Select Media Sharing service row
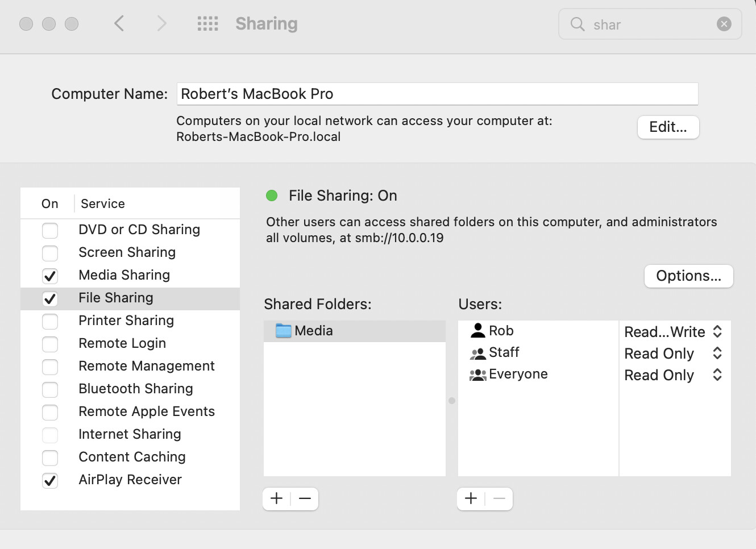 coord(130,275)
